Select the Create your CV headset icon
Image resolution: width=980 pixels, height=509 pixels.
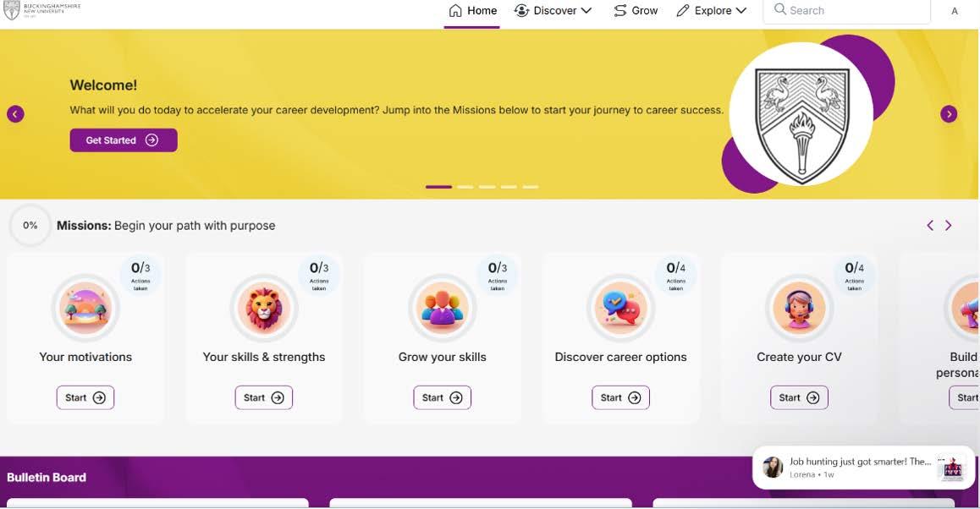point(800,309)
